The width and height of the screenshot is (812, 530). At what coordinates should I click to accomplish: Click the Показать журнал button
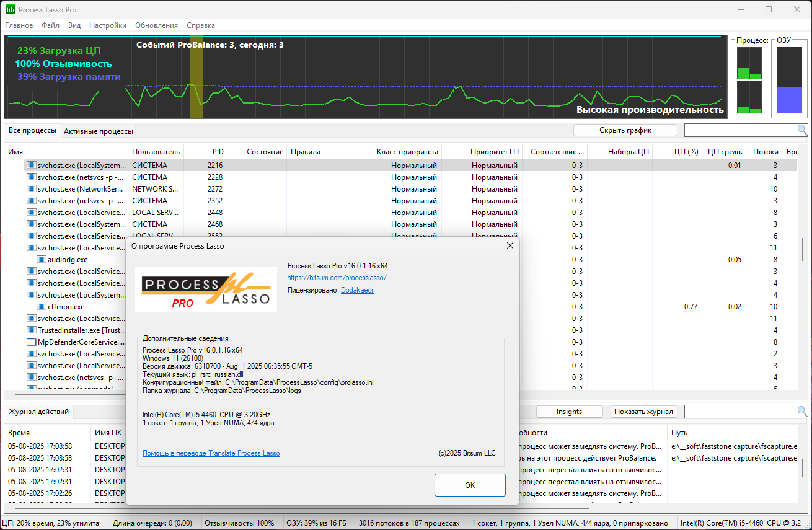point(644,412)
